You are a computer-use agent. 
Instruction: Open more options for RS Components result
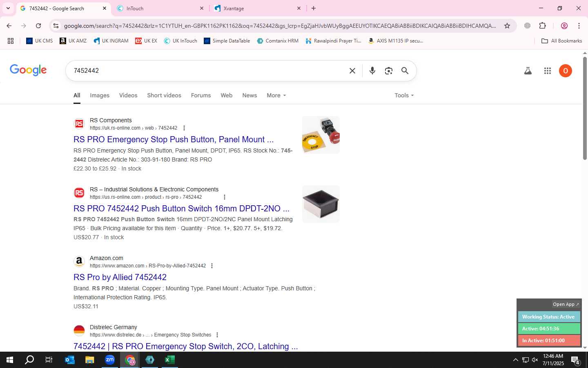click(x=184, y=128)
